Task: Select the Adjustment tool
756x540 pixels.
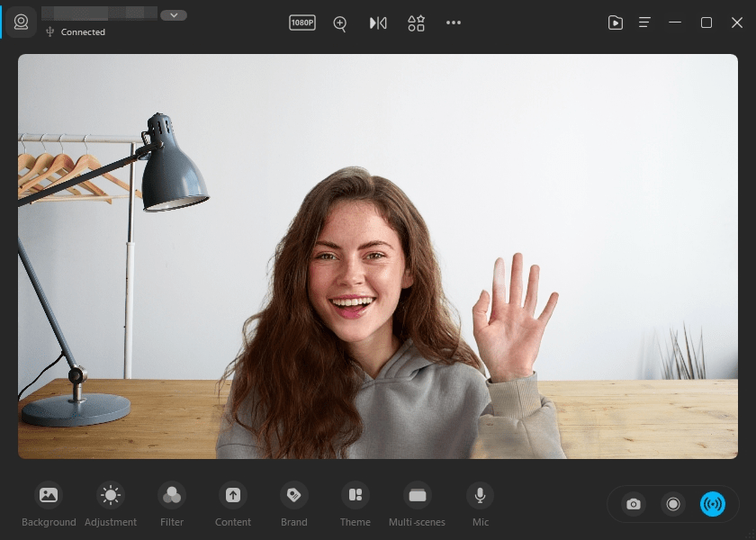Action: (111, 502)
